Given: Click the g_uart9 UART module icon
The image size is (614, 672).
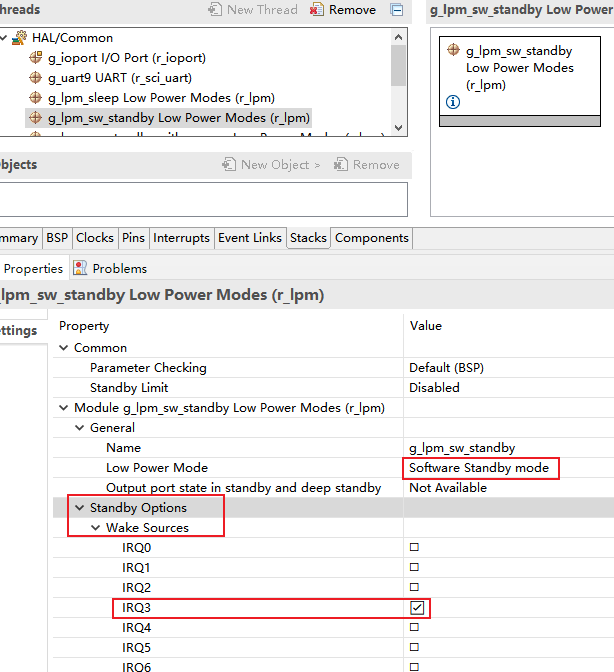Looking at the screenshot, I should click(x=37, y=78).
